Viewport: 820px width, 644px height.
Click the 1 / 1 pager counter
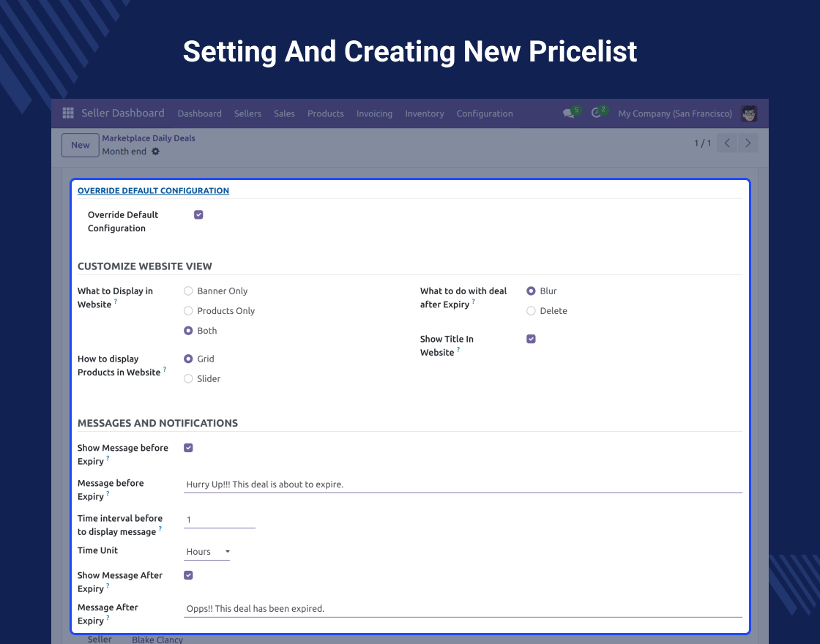tap(702, 143)
